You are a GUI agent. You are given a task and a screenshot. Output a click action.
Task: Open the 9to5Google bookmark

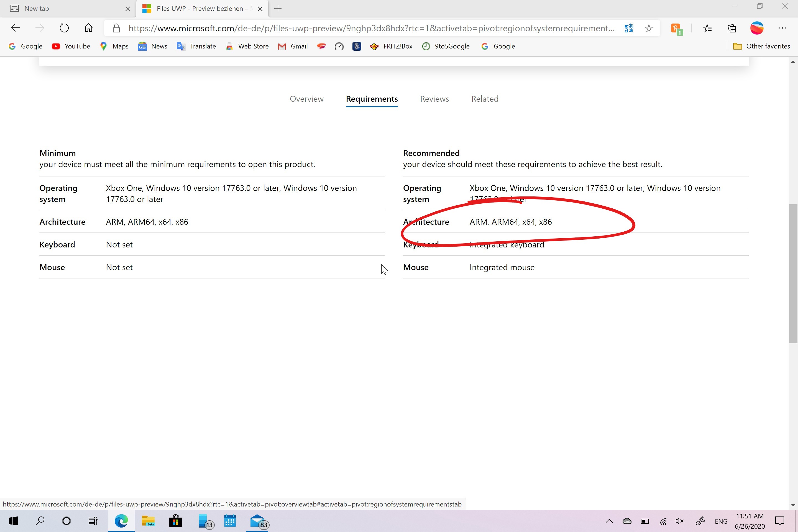pyautogui.click(x=446, y=46)
